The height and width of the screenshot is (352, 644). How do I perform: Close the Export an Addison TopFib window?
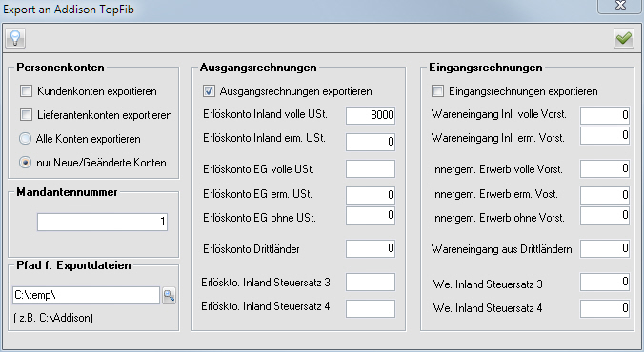pyautogui.click(x=620, y=6)
